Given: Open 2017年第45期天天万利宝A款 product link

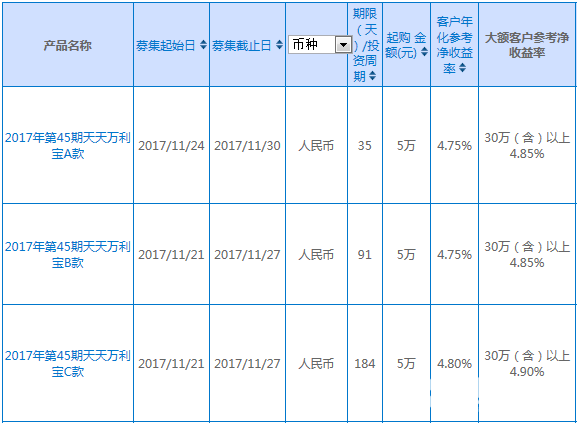Looking at the screenshot, I should point(68,145).
